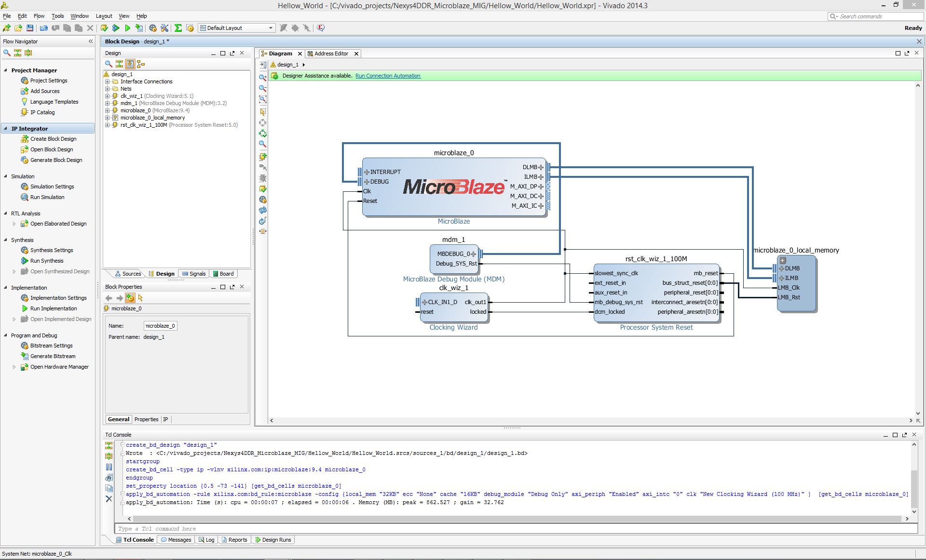The width and height of the screenshot is (926, 560).
Task: Click the Clear Tcl Console X icon
Action: click(x=109, y=499)
